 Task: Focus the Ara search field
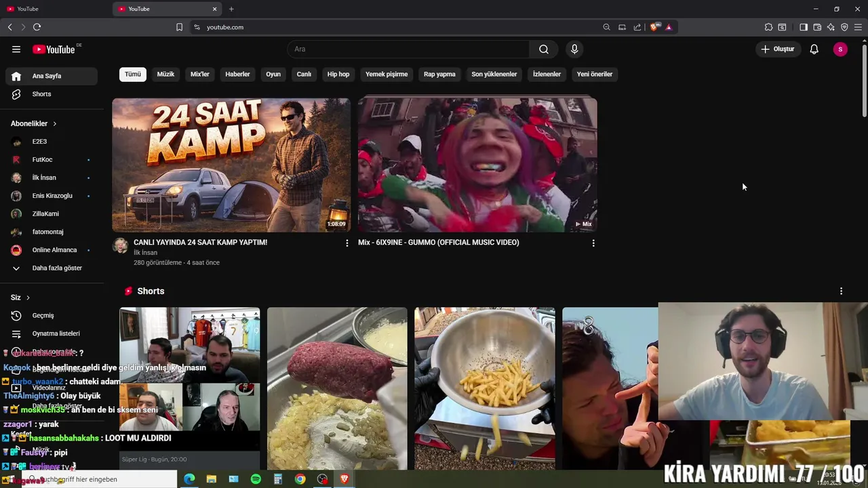[408, 49]
